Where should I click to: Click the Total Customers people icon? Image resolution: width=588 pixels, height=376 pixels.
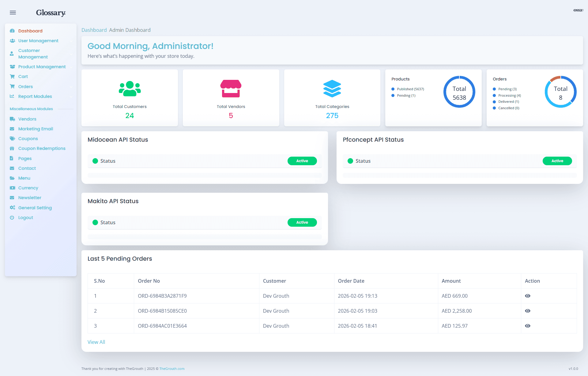pos(130,89)
